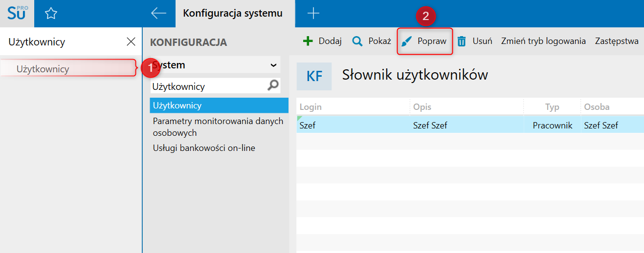Open favorites with the star icon
Screen dimensions: 644x253
[x=51, y=14]
